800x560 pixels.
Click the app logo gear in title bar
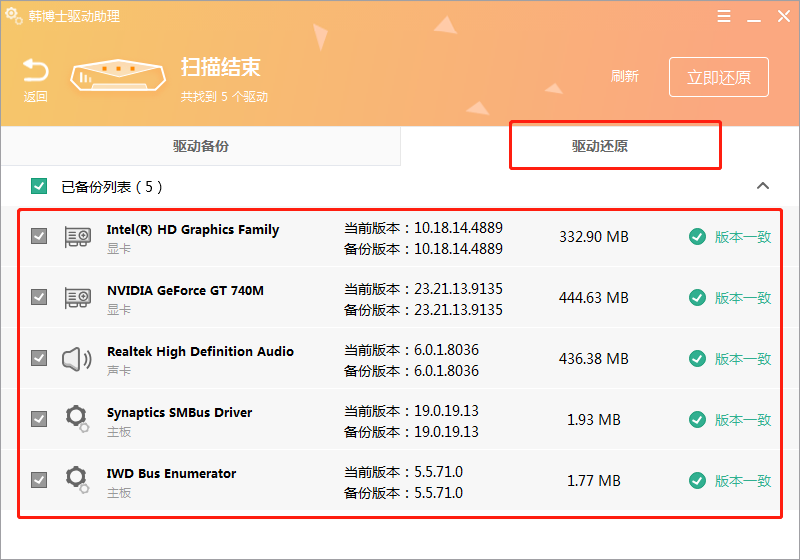(14, 16)
